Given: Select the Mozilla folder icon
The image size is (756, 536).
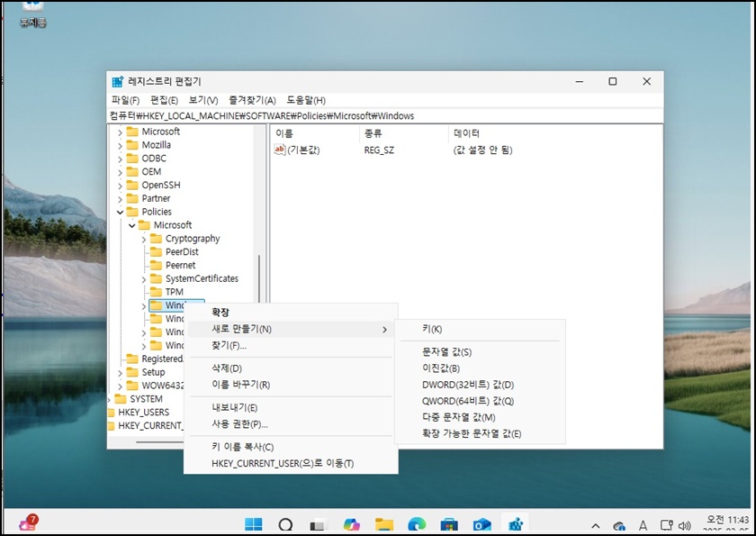Looking at the screenshot, I should pyautogui.click(x=132, y=145).
